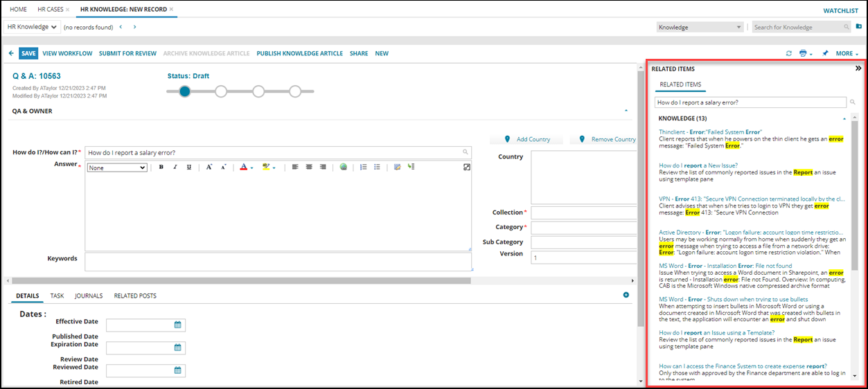Insert hyperlink with globe icon
868x389 pixels.
343,167
